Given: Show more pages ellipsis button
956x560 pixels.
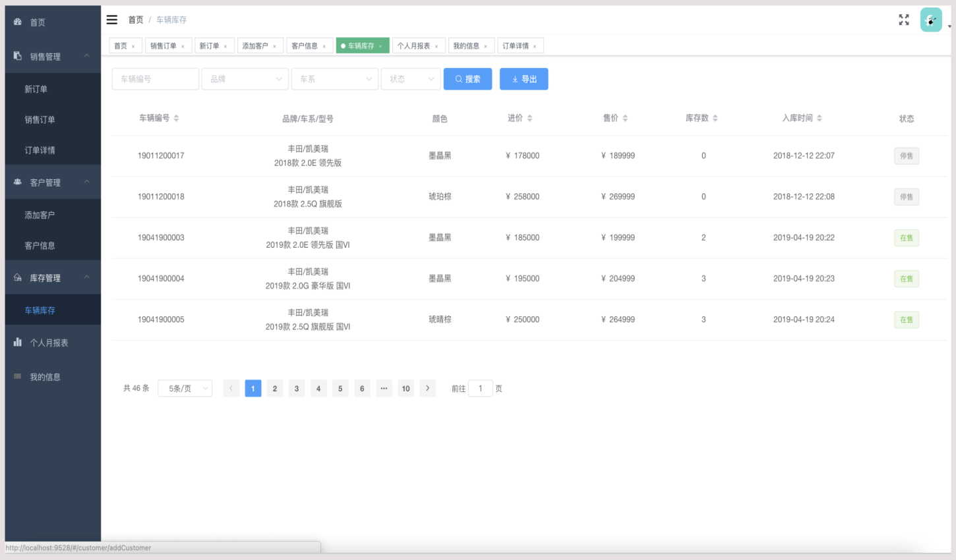Looking at the screenshot, I should click(384, 388).
